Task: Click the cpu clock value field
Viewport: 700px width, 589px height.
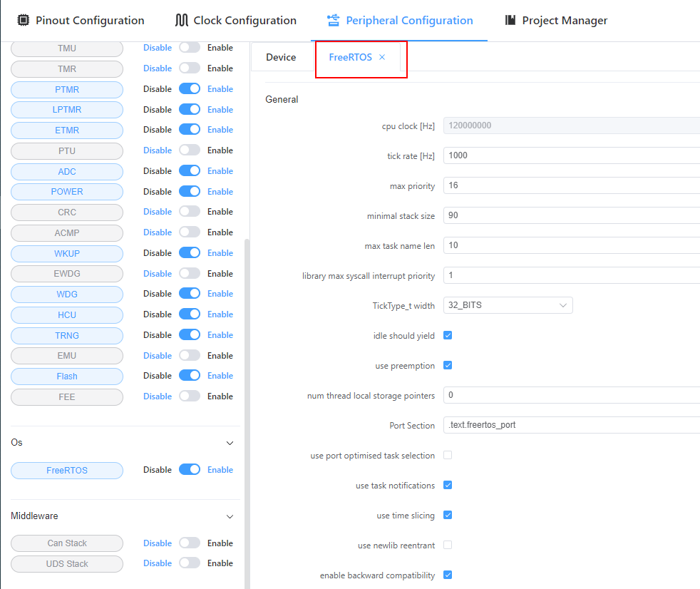Action: [x=572, y=126]
